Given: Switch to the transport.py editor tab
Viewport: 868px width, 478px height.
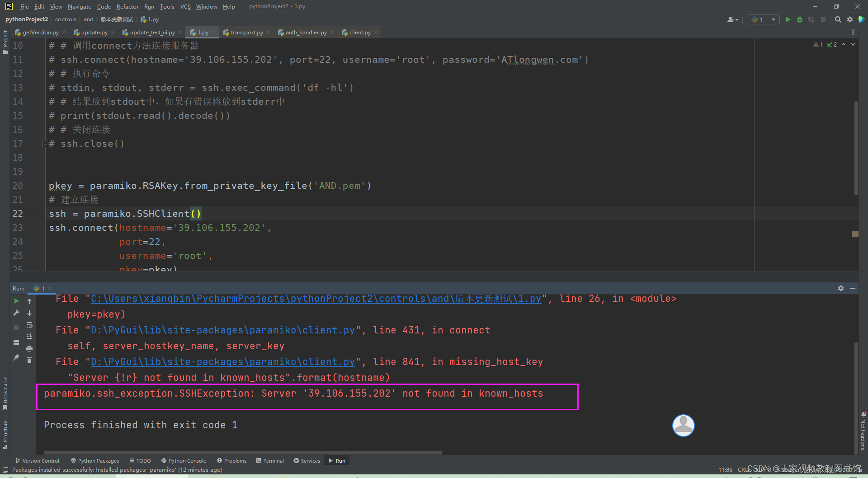Looking at the screenshot, I should point(245,32).
